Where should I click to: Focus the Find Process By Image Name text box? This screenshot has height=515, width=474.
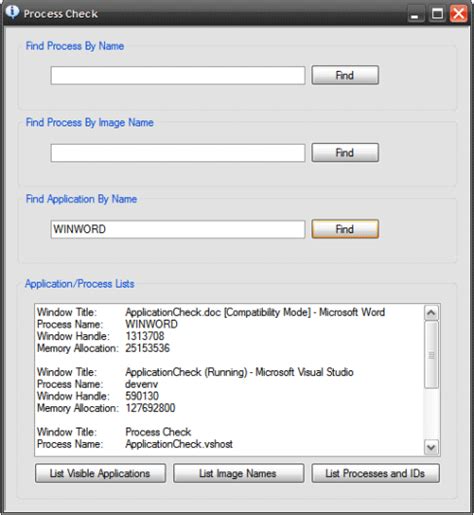pos(178,153)
